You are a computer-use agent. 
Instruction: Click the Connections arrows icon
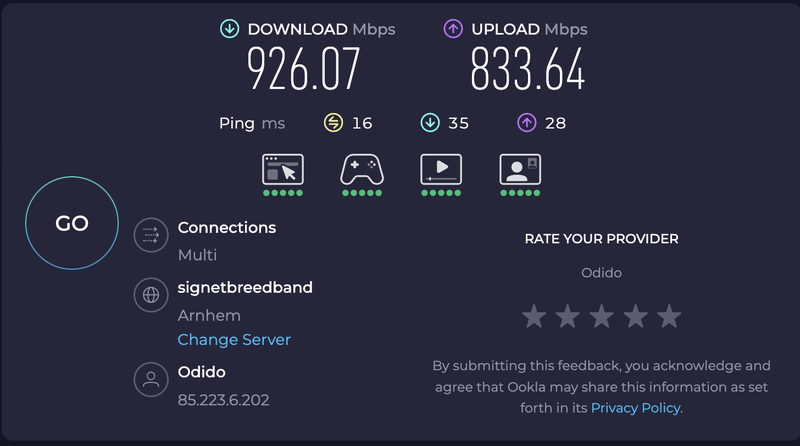(151, 235)
